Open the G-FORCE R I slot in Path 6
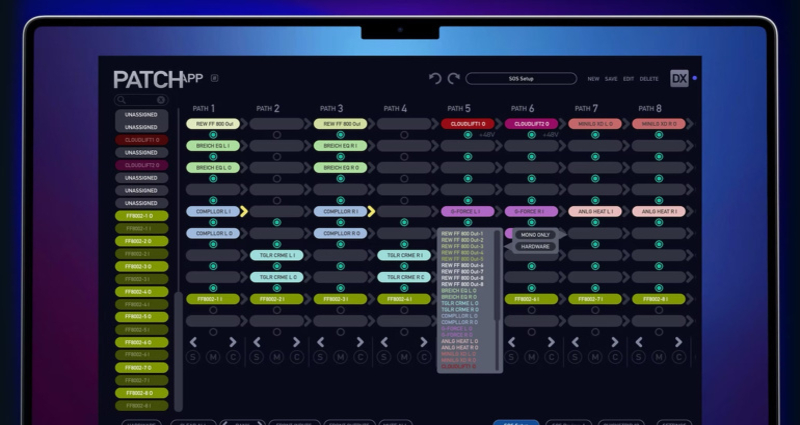Image resolution: width=800 pixels, height=425 pixels. tap(532, 211)
